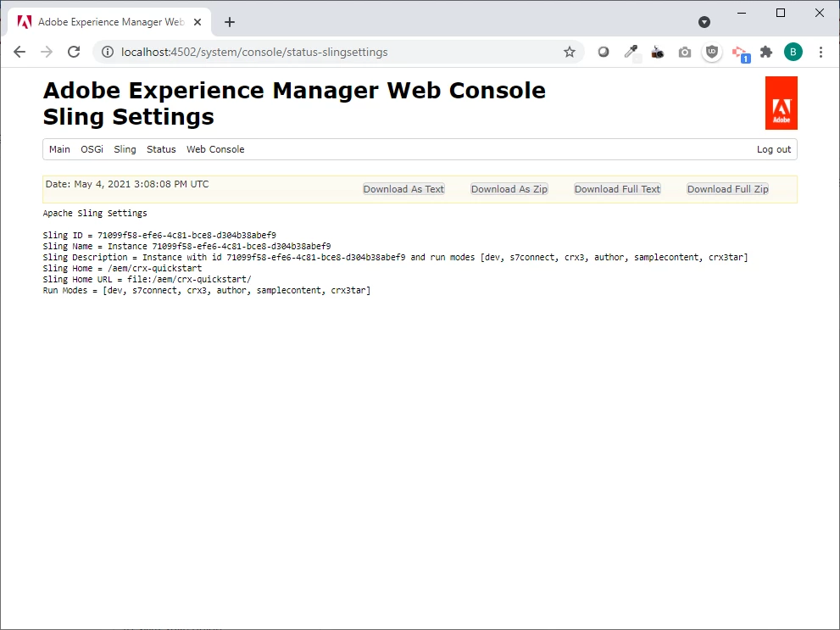Activate the eyedropper color picker extension
The width and height of the screenshot is (840, 630).
(x=631, y=52)
